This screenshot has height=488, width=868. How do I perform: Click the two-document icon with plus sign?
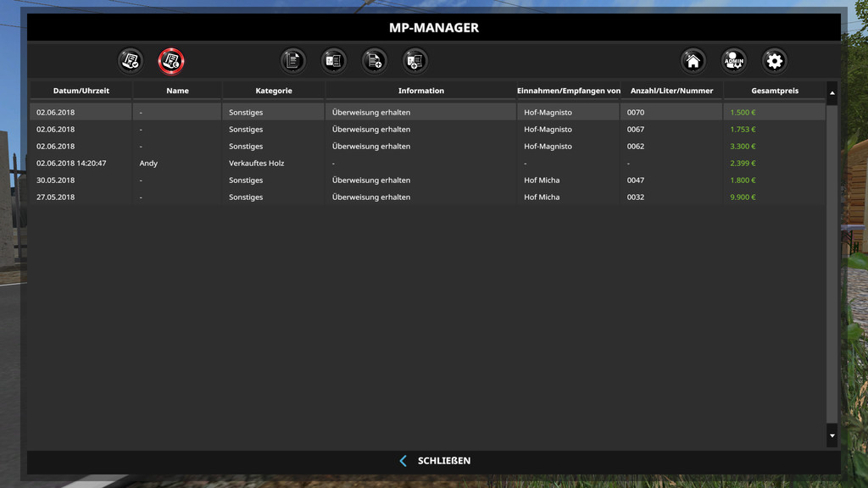tap(415, 61)
